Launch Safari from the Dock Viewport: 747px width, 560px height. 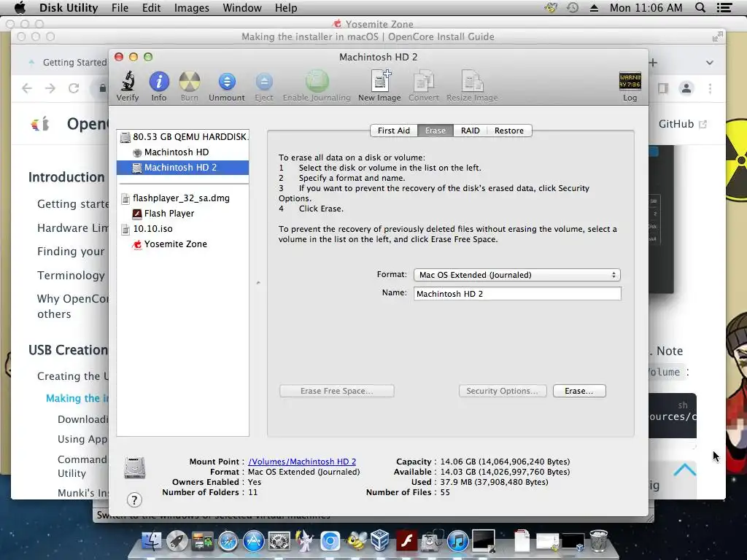pyautogui.click(x=228, y=542)
